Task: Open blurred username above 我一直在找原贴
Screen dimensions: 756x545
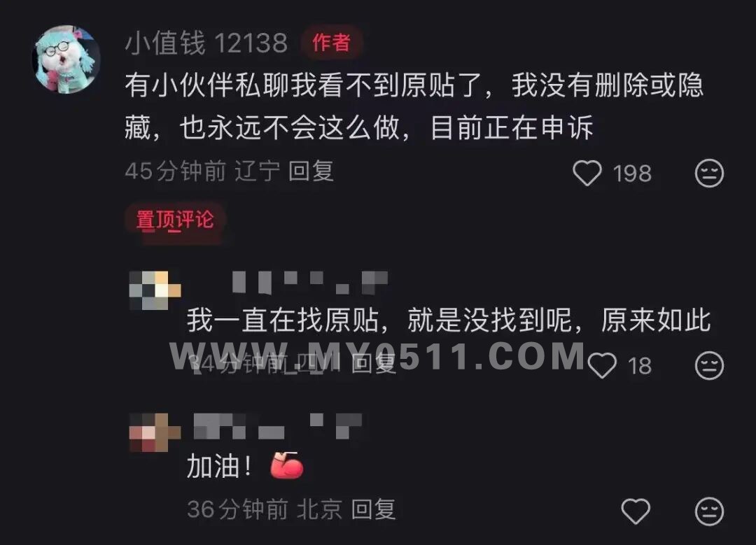Action: [309, 283]
